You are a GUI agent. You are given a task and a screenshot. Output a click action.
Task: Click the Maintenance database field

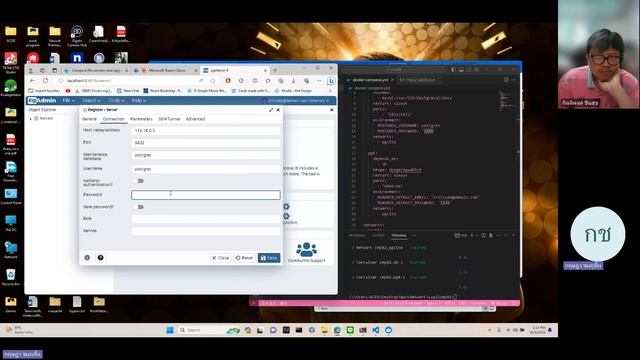tap(206, 155)
